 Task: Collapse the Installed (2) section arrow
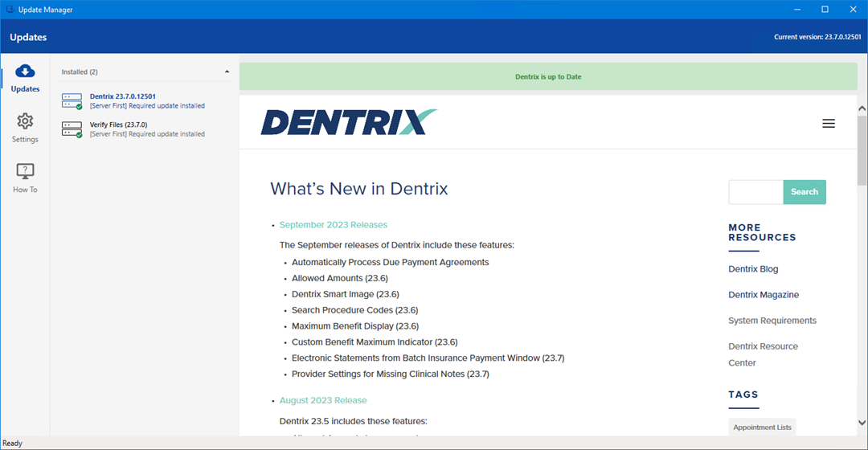227,72
